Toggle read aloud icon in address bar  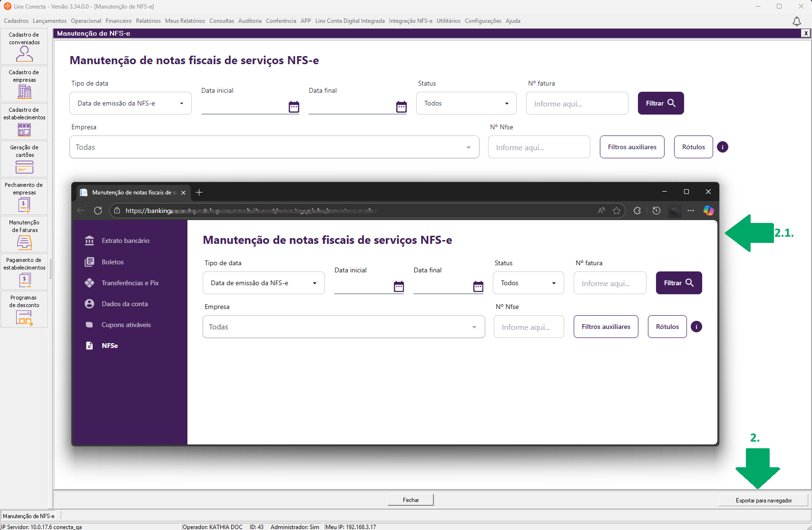click(x=601, y=211)
